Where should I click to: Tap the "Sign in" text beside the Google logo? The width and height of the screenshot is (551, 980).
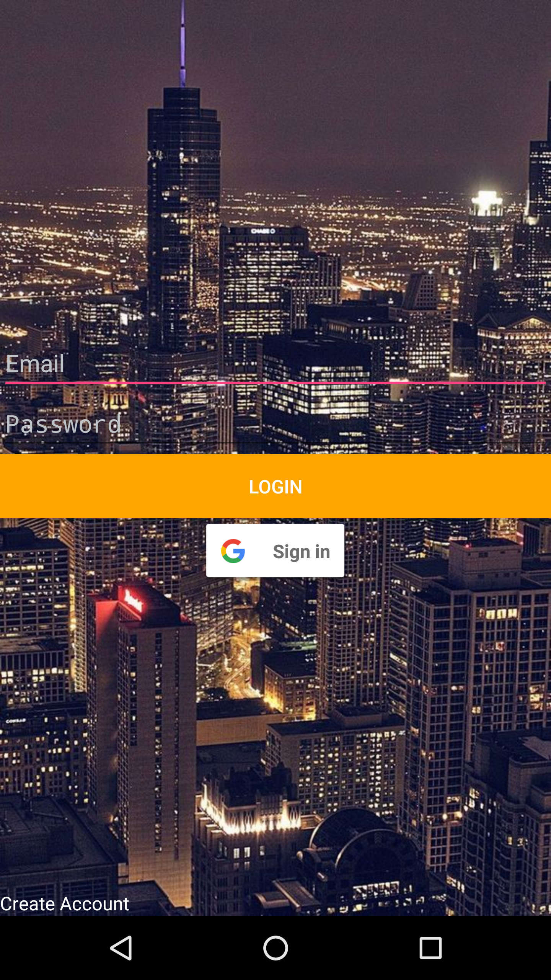tap(302, 552)
